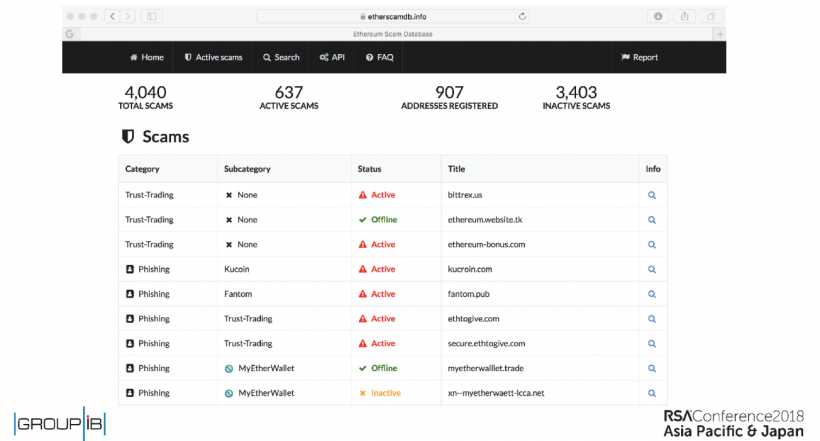Open the API navigation item
Viewport: 820px width, 441px height.
[332, 58]
